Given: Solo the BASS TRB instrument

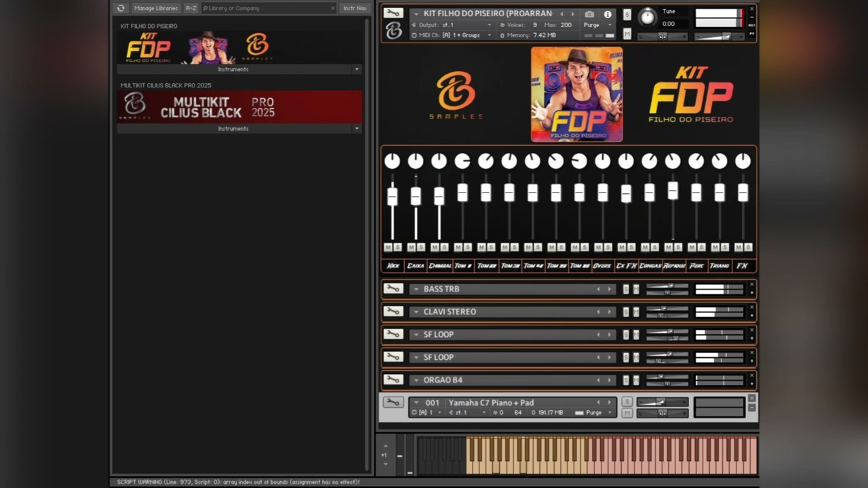Looking at the screenshot, I should (626, 289).
